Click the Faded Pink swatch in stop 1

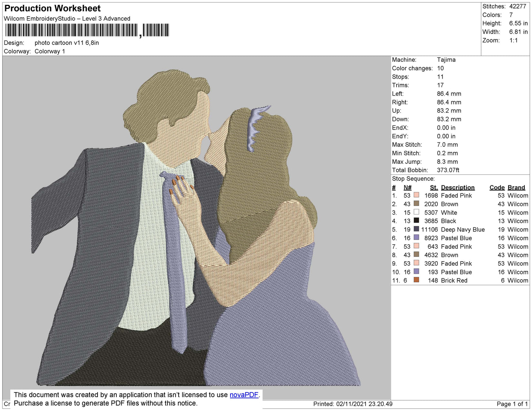pyautogui.click(x=416, y=195)
